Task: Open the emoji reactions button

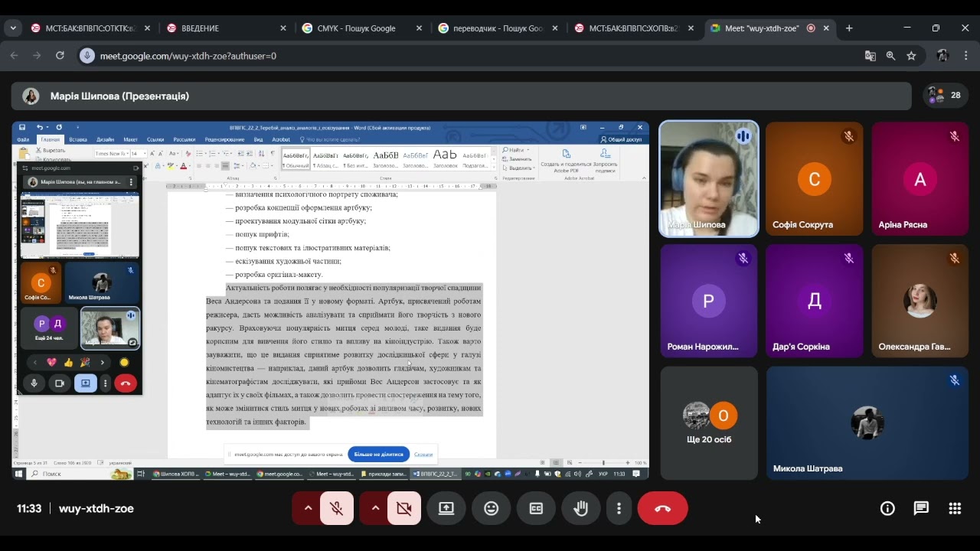Action: click(492, 508)
